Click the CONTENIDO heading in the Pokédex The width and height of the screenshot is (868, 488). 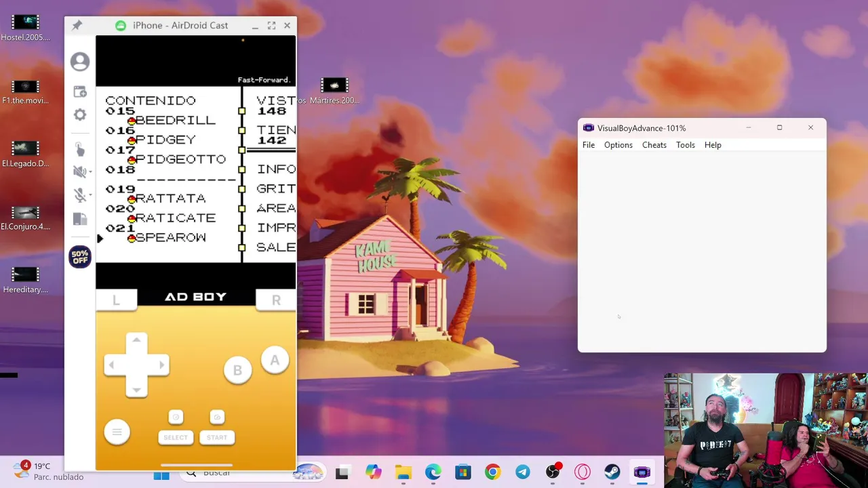pos(151,100)
